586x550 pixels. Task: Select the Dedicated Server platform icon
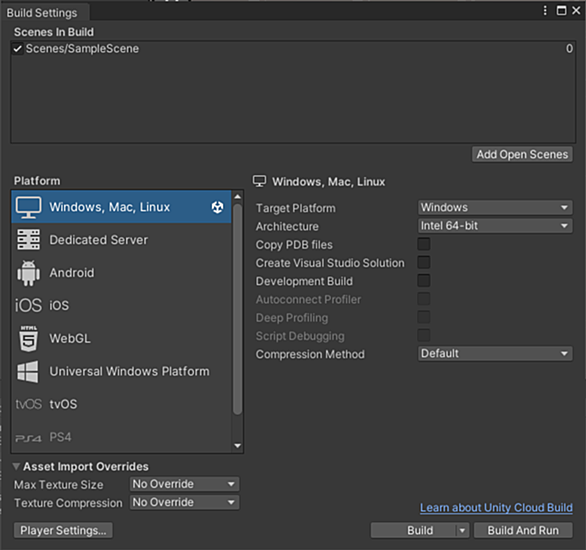click(x=28, y=240)
